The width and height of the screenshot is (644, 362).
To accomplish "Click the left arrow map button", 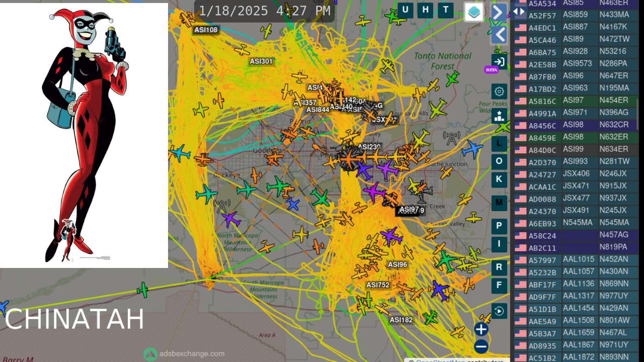I will click(x=499, y=35).
